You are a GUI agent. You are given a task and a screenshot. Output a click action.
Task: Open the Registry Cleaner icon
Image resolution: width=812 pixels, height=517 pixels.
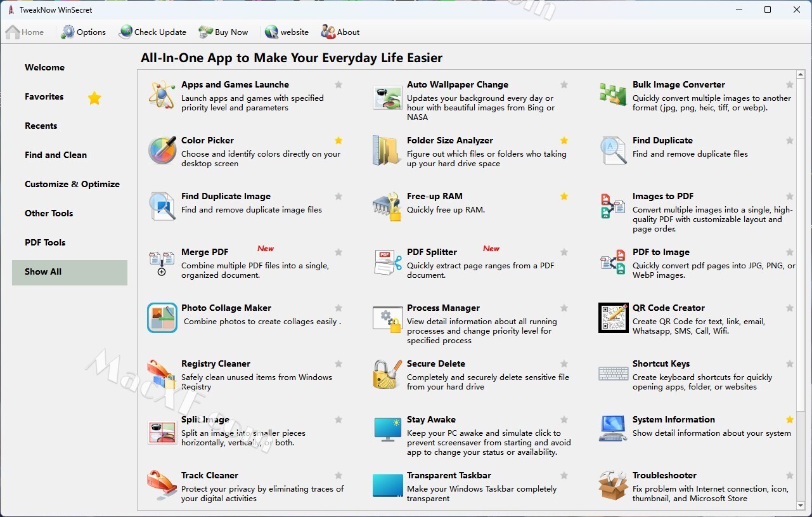click(x=162, y=374)
